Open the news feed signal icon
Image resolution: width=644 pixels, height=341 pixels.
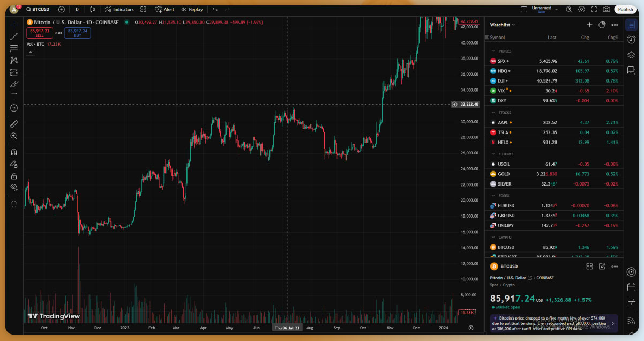pos(631,321)
